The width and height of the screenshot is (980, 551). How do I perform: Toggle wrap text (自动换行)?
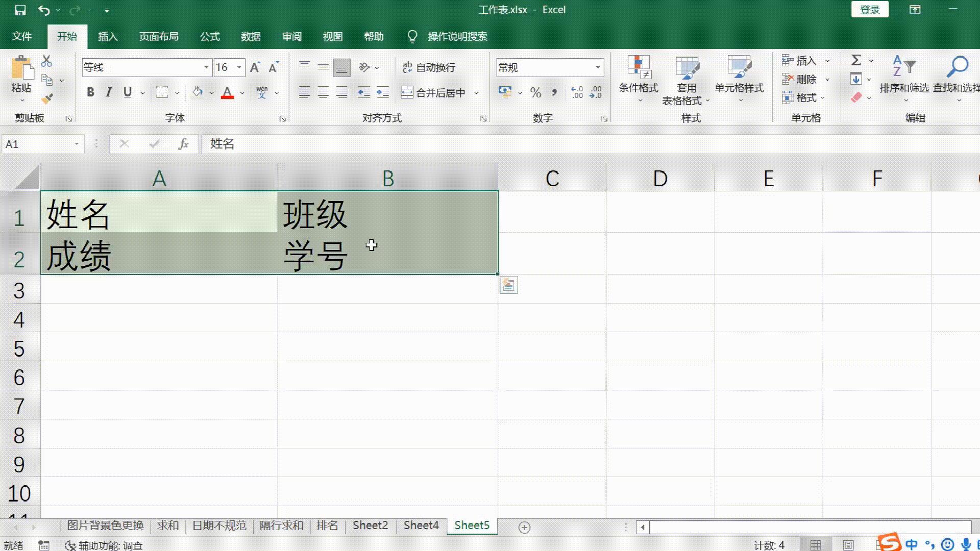[429, 67]
